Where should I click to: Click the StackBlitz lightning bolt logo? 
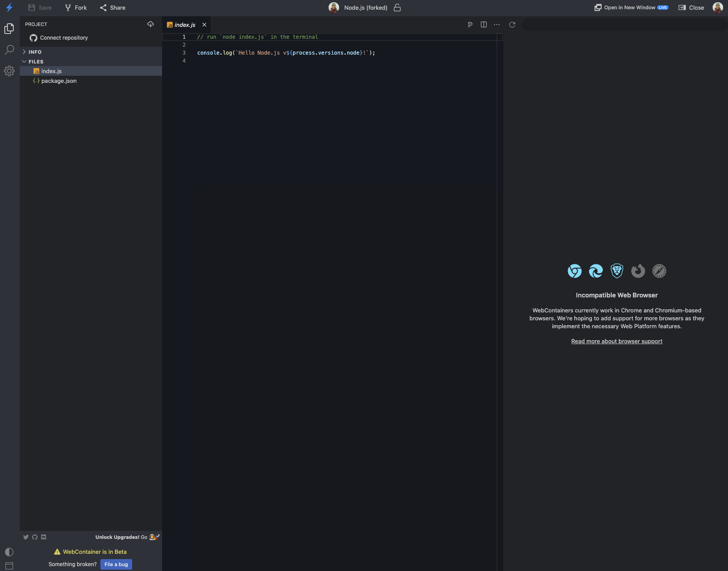click(9, 7)
